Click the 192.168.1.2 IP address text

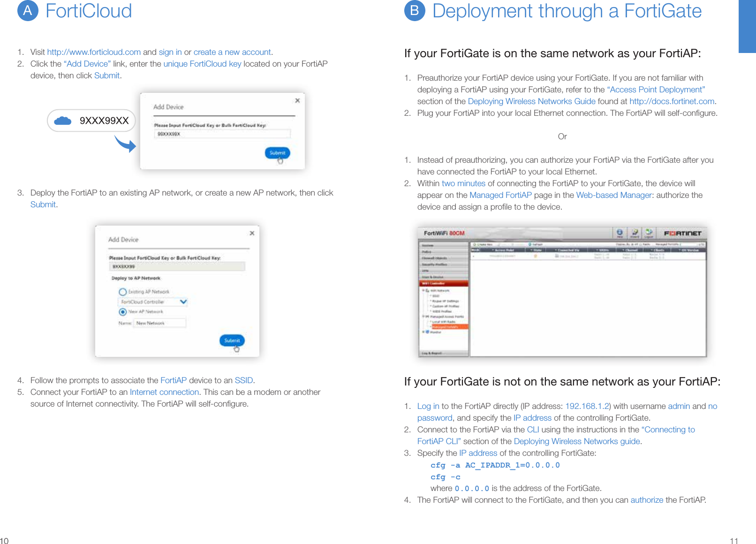(587, 406)
